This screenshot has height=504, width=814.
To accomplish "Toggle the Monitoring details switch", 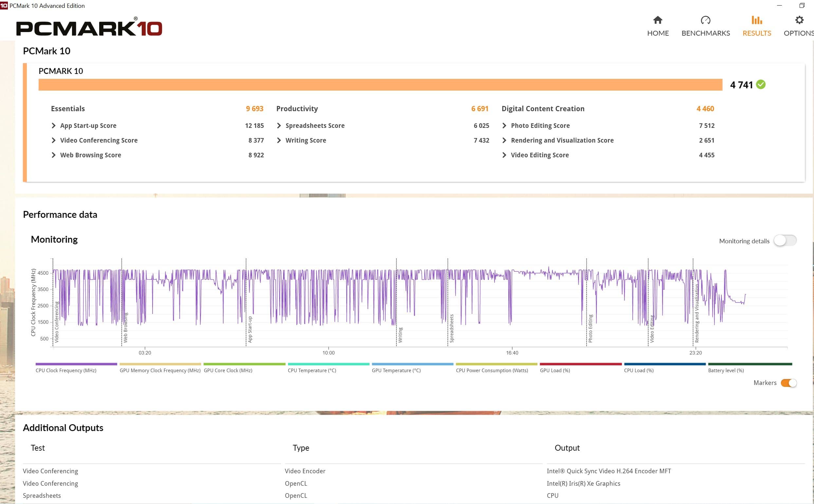I will pos(785,240).
